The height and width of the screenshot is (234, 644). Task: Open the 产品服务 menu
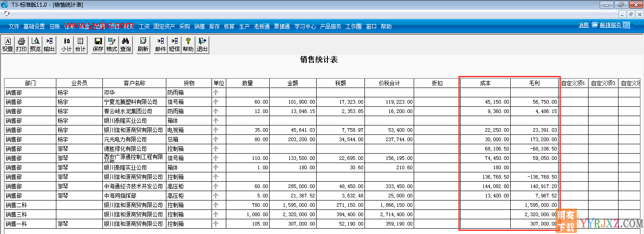pyautogui.click(x=330, y=26)
